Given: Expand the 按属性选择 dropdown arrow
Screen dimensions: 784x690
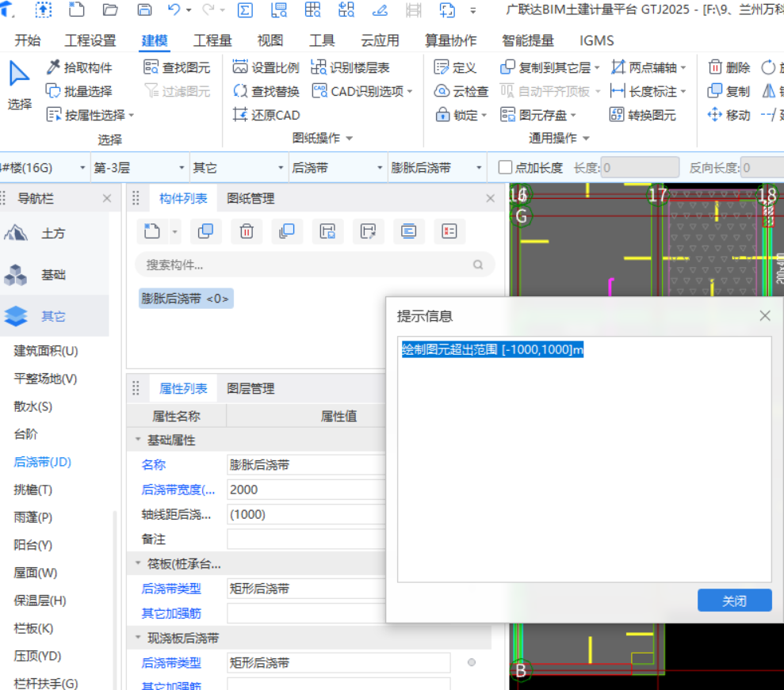Looking at the screenshot, I should click(132, 116).
